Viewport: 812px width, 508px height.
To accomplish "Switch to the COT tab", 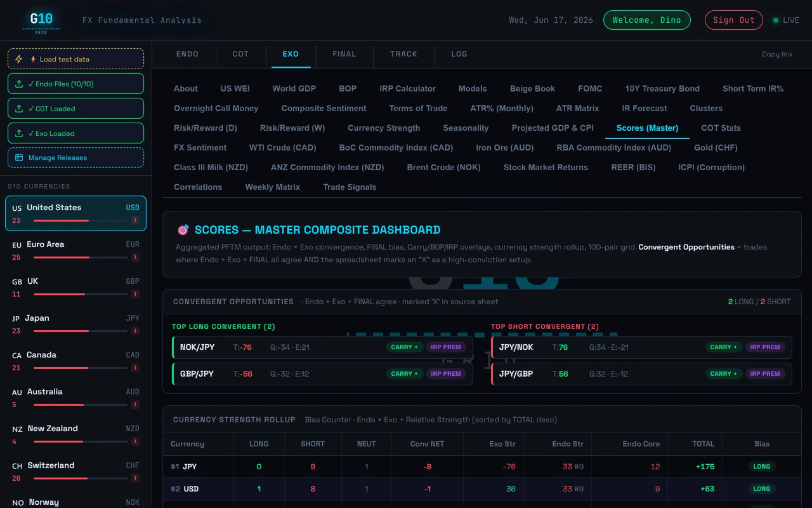I will 240,54.
